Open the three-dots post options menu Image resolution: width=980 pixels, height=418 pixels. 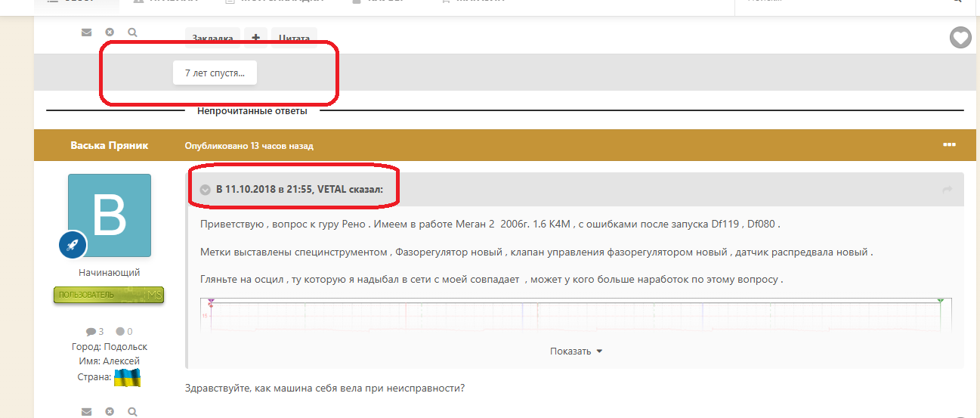click(x=949, y=144)
